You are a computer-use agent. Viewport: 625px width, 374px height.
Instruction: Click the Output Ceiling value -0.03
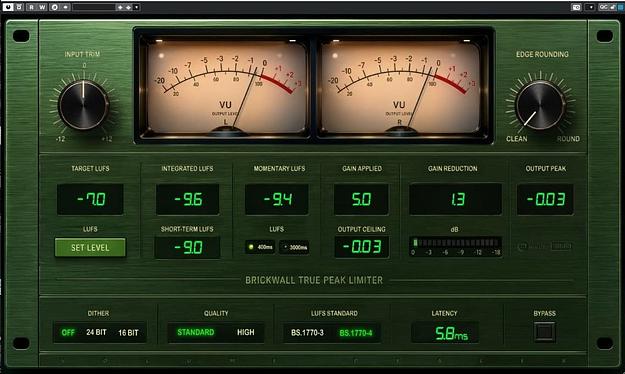[x=362, y=247]
